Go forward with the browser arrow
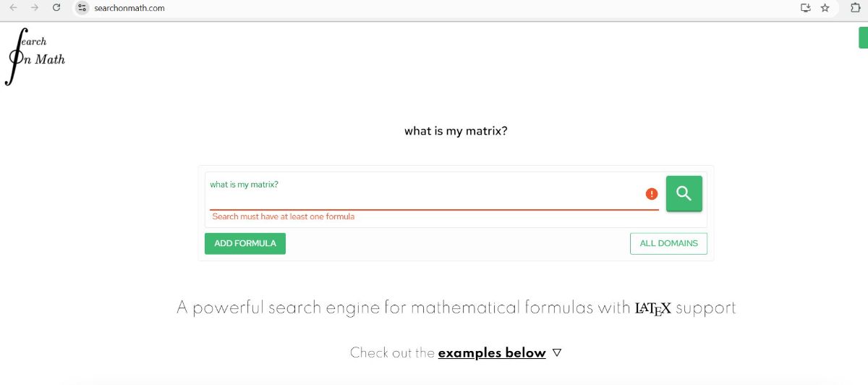868x385 pixels. (x=34, y=8)
